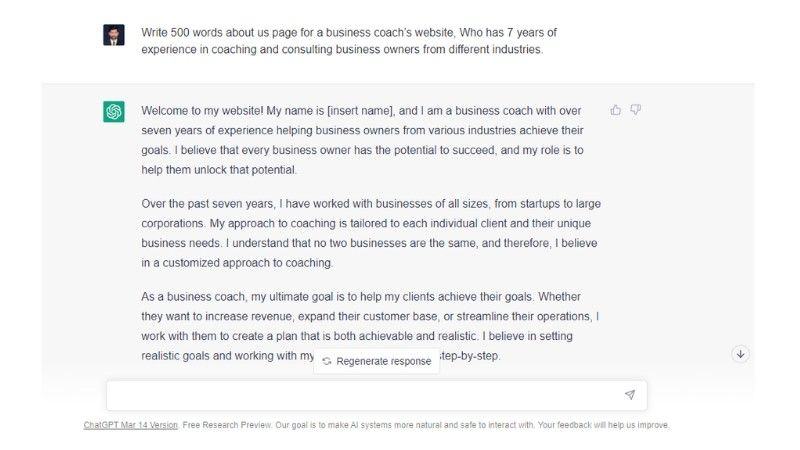Click the paper plane send icon
This screenshot has height=450, width=800.
pyautogui.click(x=629, y=395)
